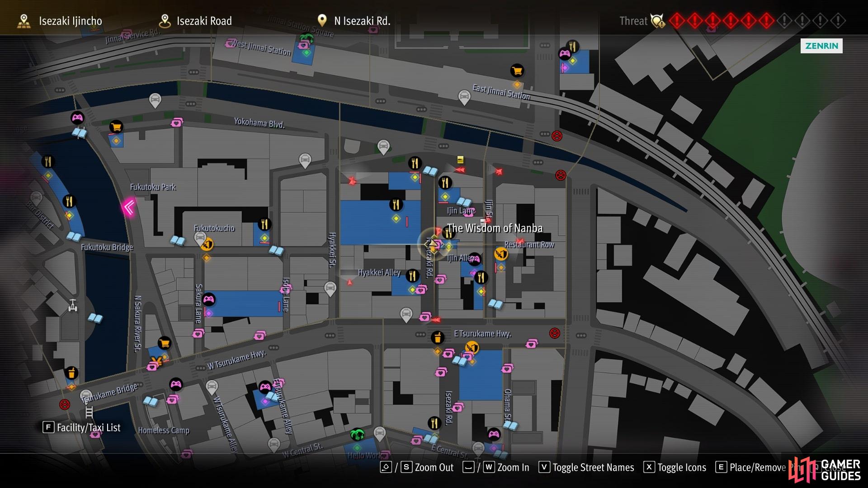Select the orange icon below E Tsurukame Hwy. label
Screen dimensions: 868x488
click(x=472, y=347)
